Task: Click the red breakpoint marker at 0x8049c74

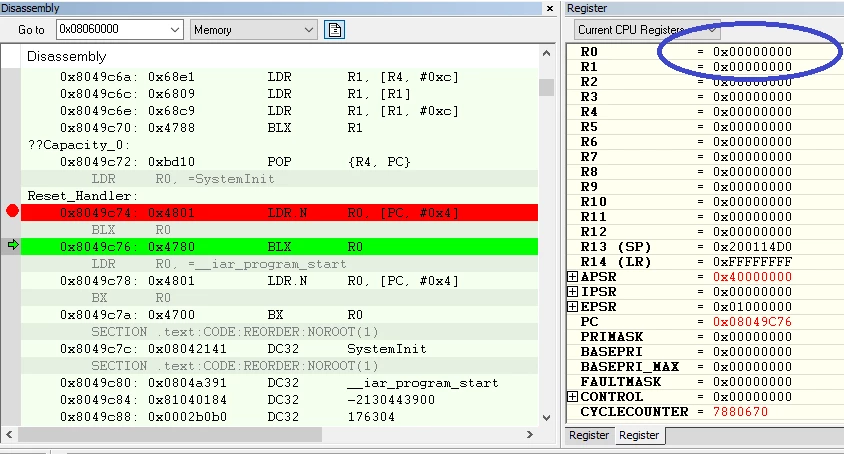Action: click(x=12, y=211)
